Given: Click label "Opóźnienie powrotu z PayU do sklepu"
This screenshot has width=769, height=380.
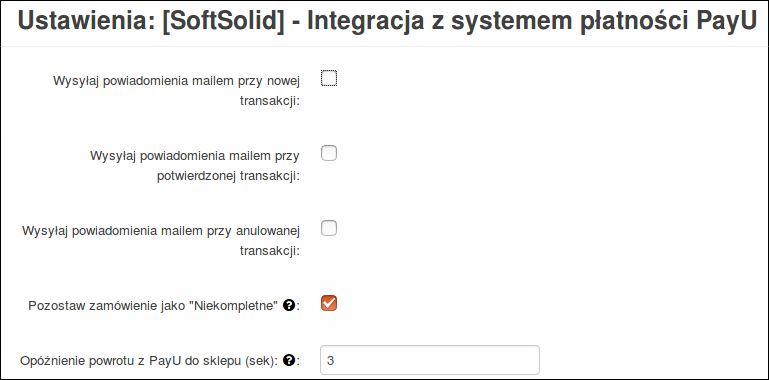Looking at the screenshot, I should click(x=149, y=361).
